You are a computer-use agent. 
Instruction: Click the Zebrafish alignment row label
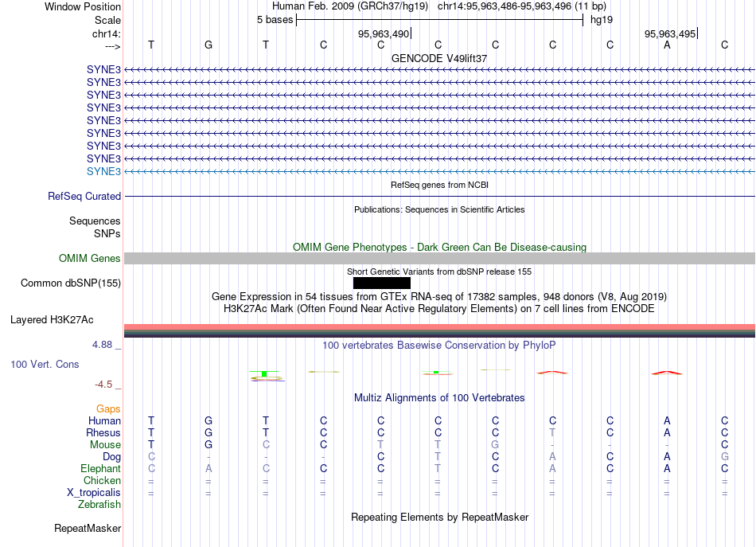click(x=99, y=505)
